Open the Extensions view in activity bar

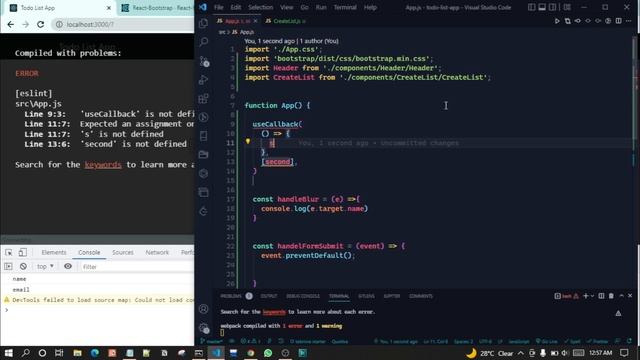click(x=203, y=99)
